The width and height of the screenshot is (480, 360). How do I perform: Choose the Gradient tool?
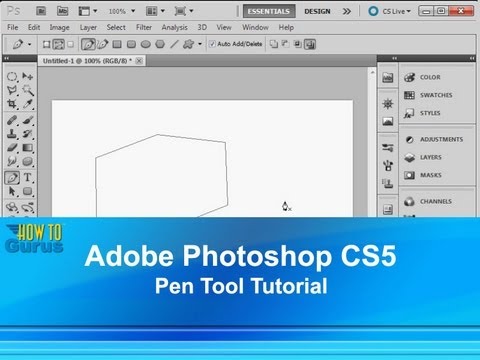28,148
